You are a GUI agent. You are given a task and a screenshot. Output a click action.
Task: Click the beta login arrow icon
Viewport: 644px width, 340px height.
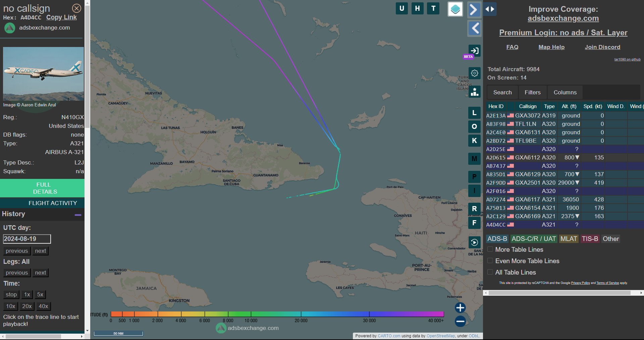(x=475, y=51)
